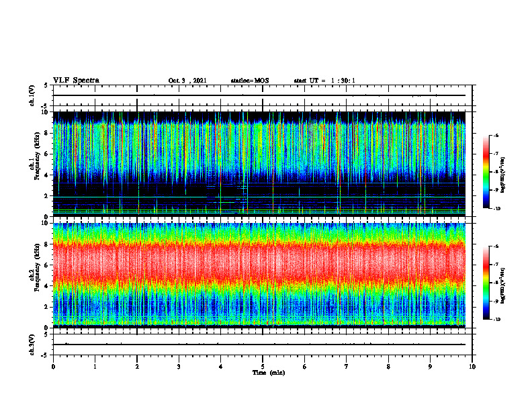
Task: Click time axis tick label "1"
Action: point(95,367)
